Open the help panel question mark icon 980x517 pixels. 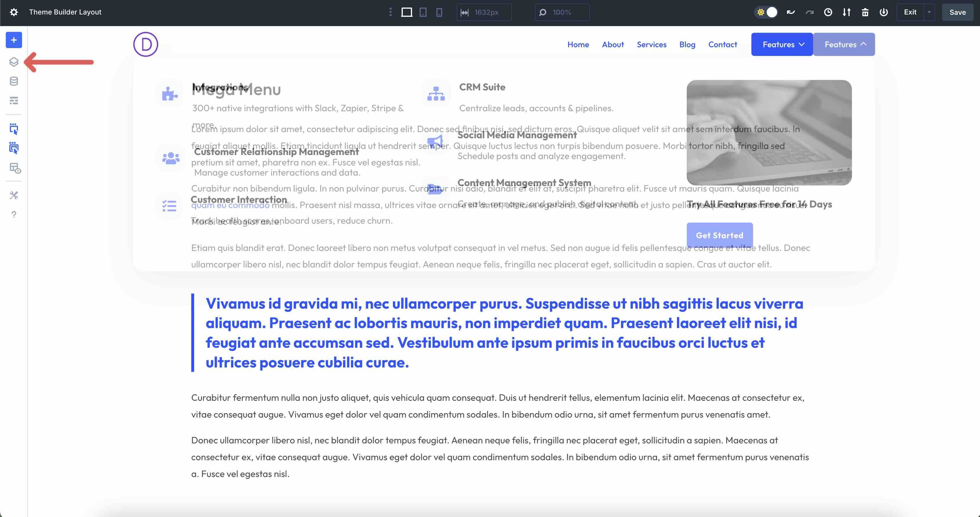[x=14, y=214]
